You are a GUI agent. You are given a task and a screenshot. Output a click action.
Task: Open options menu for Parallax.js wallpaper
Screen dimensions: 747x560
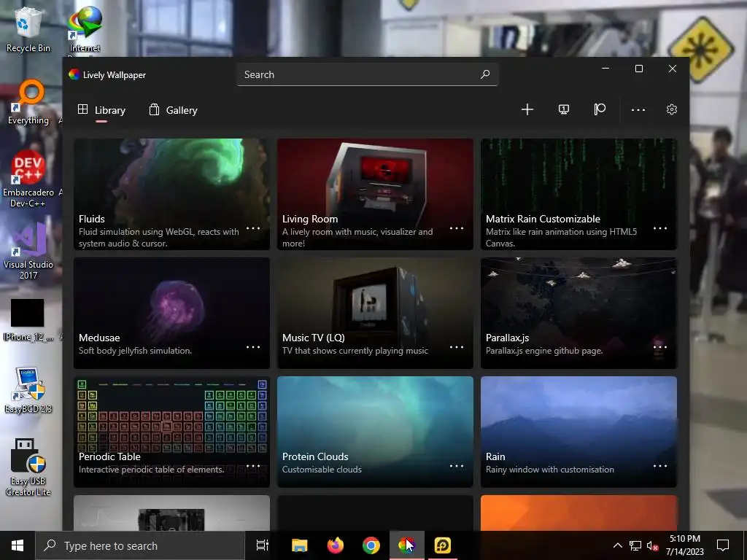pyautogui.click(x=659, y=346)
